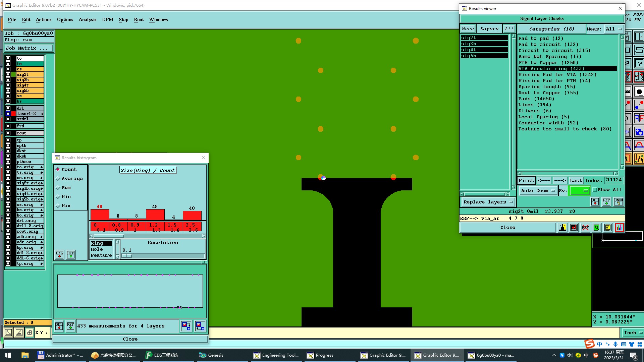This screenshot has height=362, width=644.
Task: Select Missing Pad for VIA category
Action: (557, 74)
